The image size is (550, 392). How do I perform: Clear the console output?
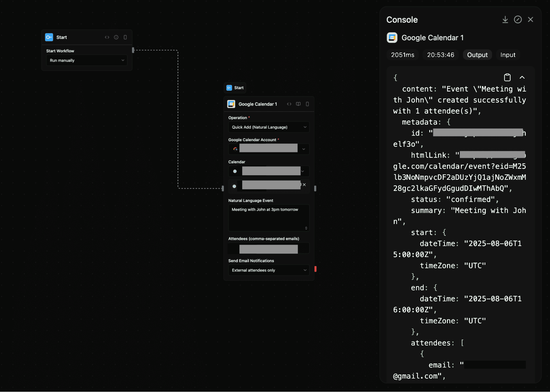518,20
